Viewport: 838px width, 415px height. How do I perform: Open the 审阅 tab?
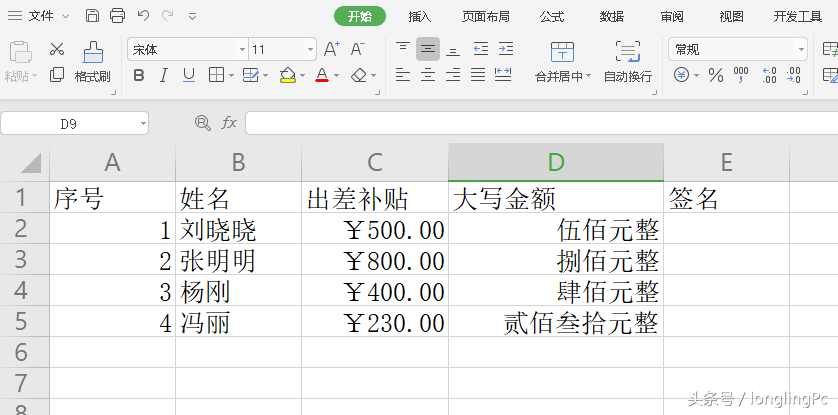click(672, 17)
